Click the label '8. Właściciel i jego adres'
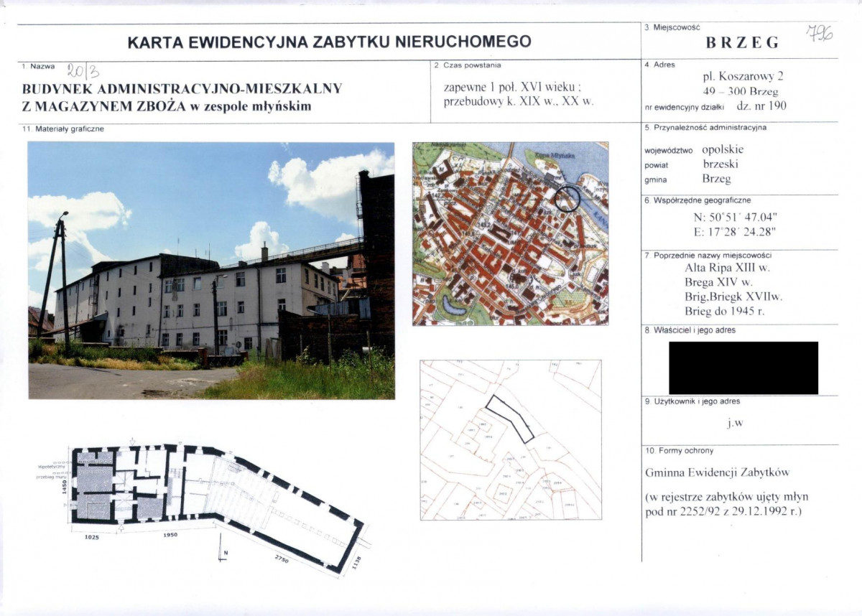862x616 pixels. 690,330
